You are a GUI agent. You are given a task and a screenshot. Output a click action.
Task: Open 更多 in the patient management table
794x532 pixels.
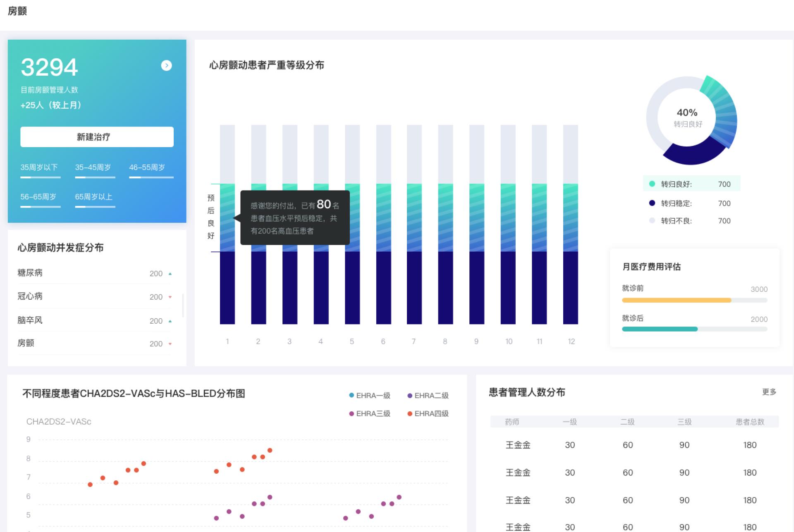pos(769,392)
